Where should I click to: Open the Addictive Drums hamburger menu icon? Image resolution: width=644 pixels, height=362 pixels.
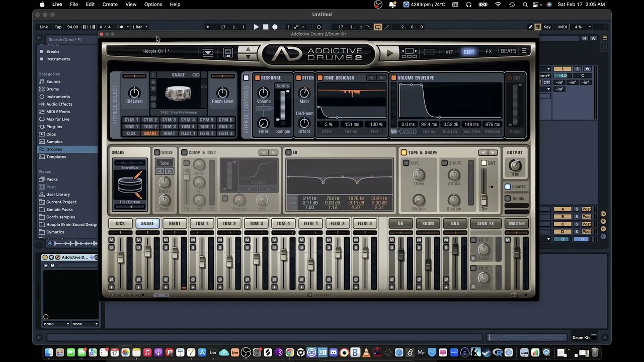pyautogui.click(x=524, y=51)
